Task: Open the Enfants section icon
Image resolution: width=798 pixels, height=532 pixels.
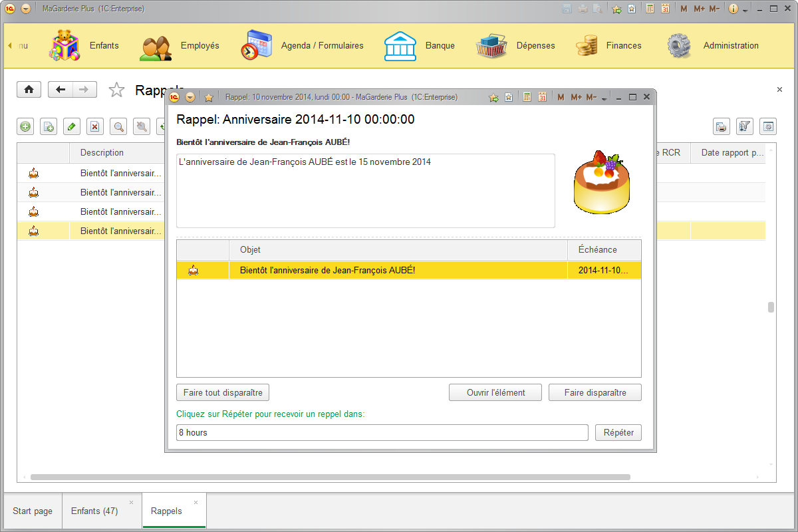Action: (x=64, y=45)
